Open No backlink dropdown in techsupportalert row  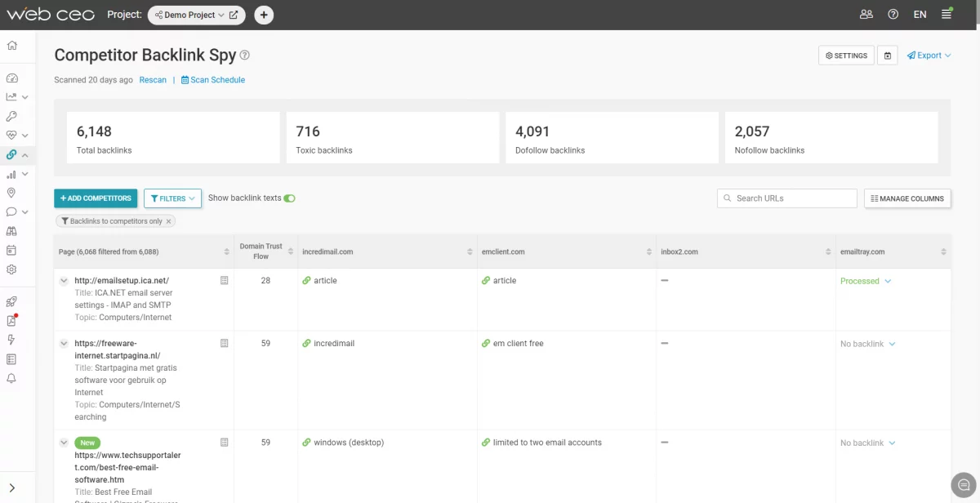click(868, 443)
